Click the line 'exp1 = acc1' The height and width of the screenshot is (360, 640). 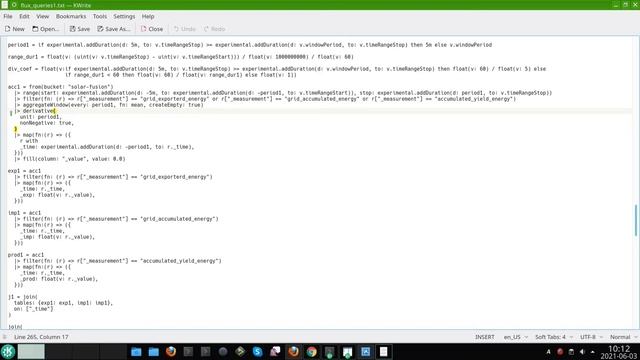(x=24, y=171)
